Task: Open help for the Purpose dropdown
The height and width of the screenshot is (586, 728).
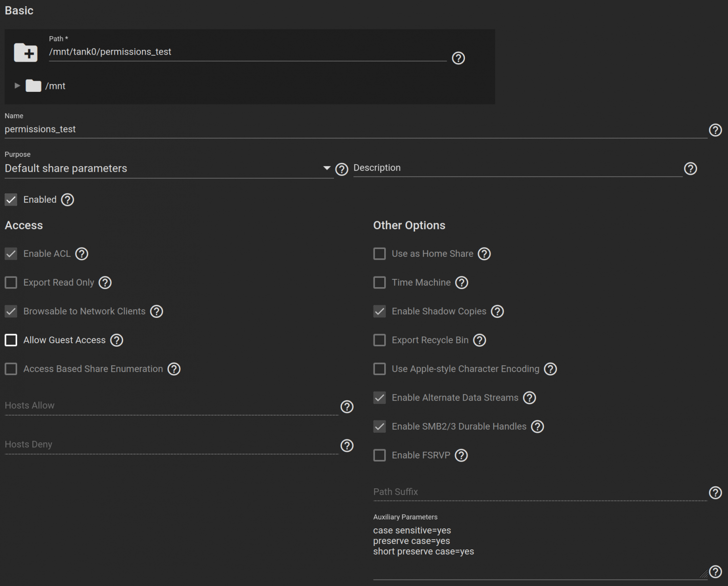Action: [341, 169]
